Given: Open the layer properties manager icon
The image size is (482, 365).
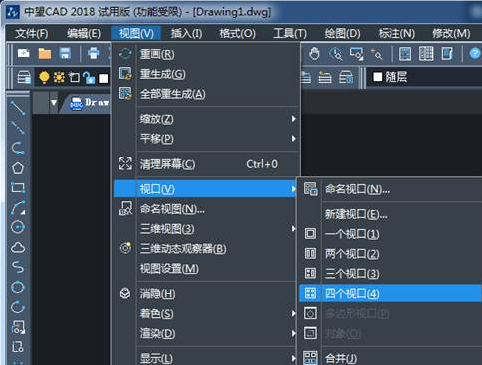Looking at the screenshot, I should click(24, 77).
